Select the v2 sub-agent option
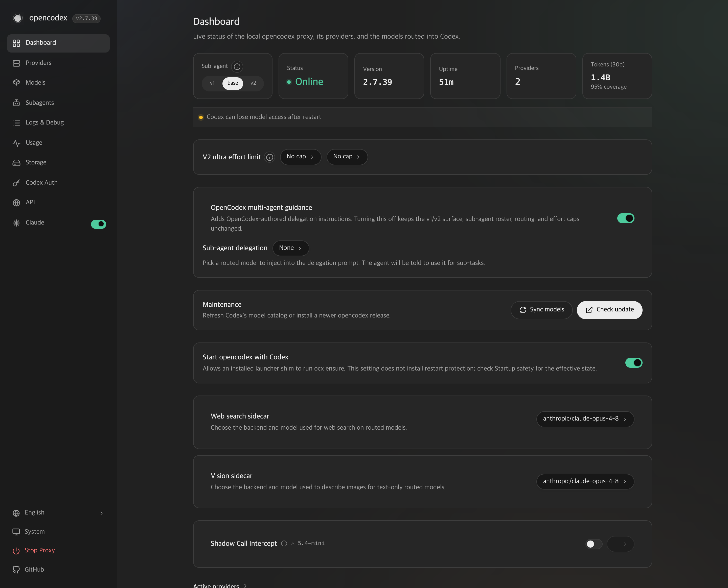Viewport: 728px width, 588px height. tap(253, 83)
